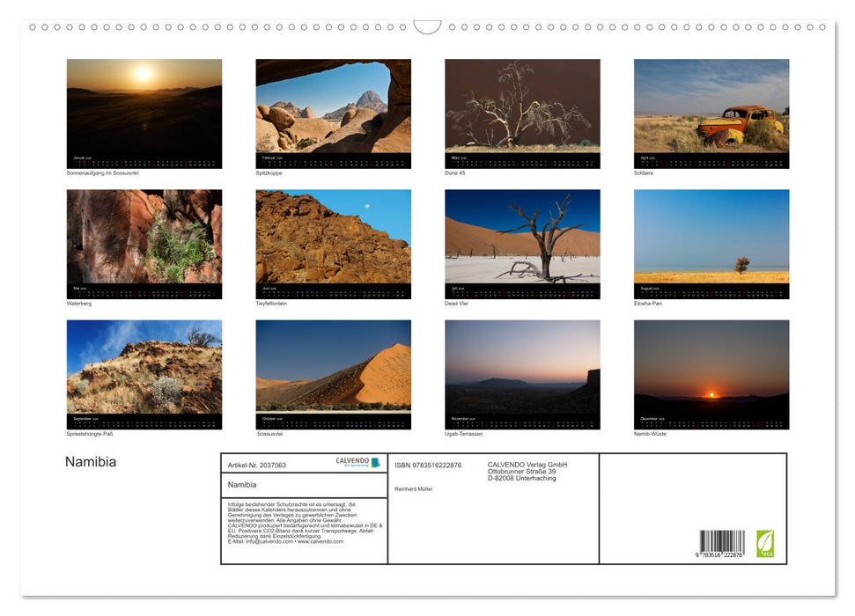
Task: Select the Mai Waterberg thumbnail
Action: click(x=144, y=242)
